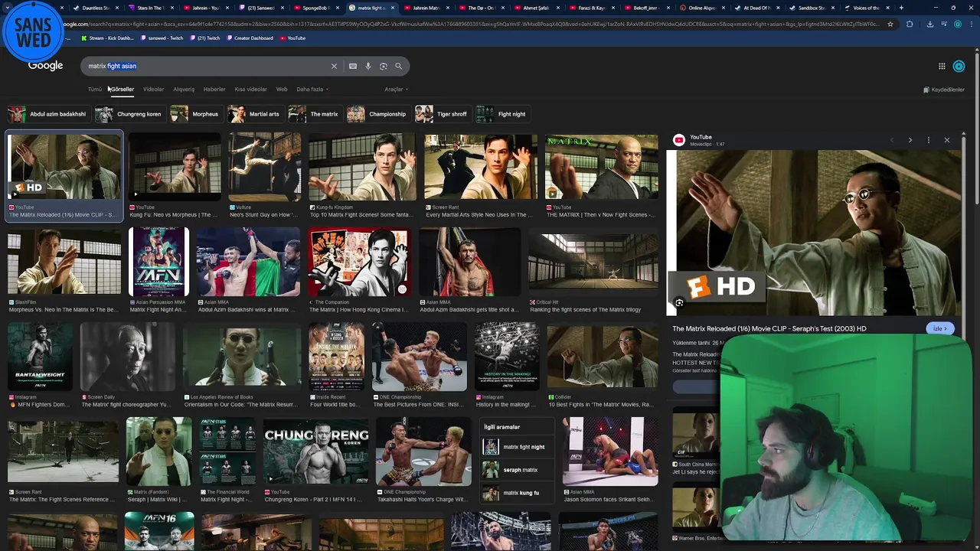Screen dimensions: 980x551
Task: Open browser downloads icon
Action: [x=929, y=24]
